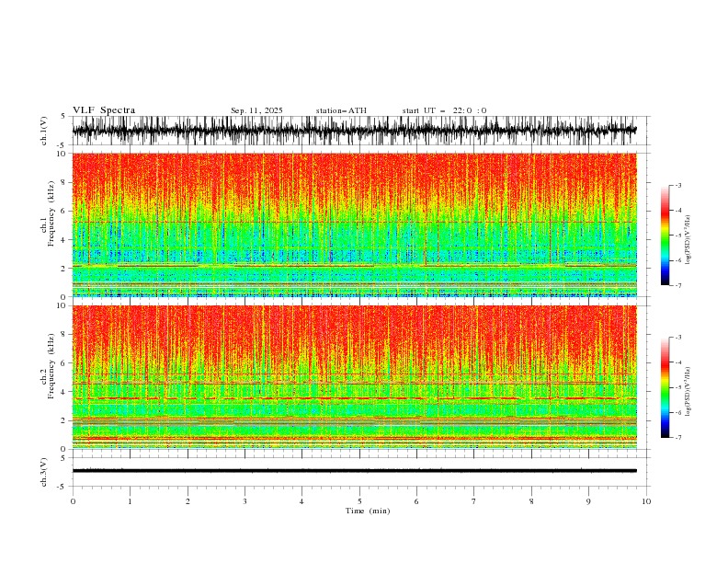
Task: Click the "ch.1(V)" axis label
Action: (44, 131)
